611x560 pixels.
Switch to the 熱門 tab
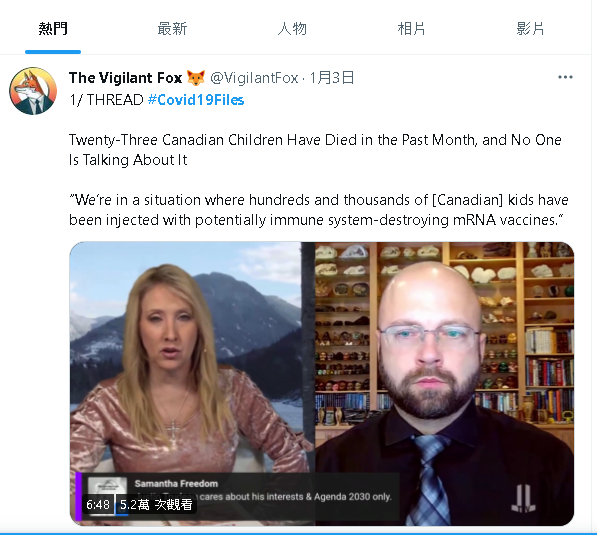(x=53, y=28)
